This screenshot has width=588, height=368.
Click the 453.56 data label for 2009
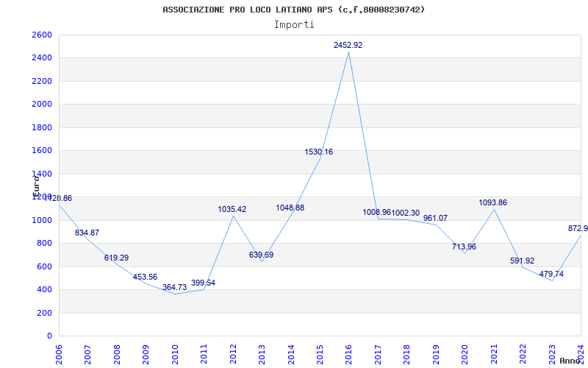click(145, 277)
